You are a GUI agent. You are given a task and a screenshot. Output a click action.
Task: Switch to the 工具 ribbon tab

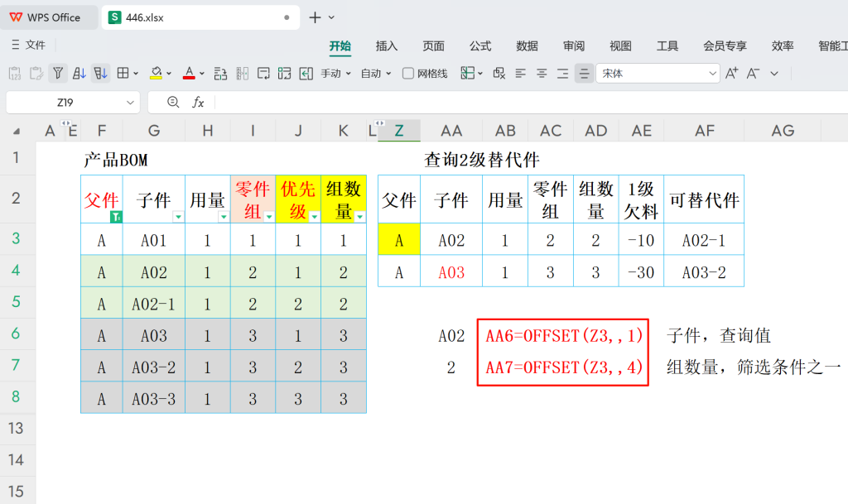pyautogui.click(x=667, y=46)
